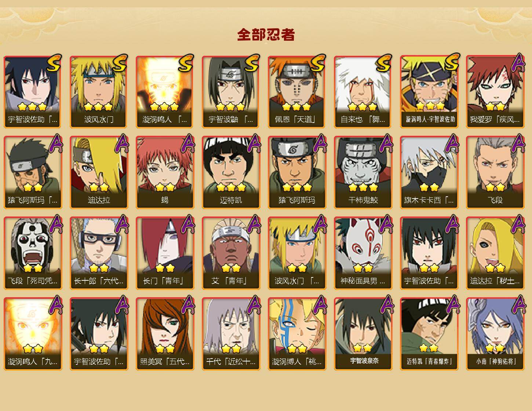The width and height of the screenshot is (532, 411).
Task: Click the 神秘面具男 name label
Action: click(363, 281)
